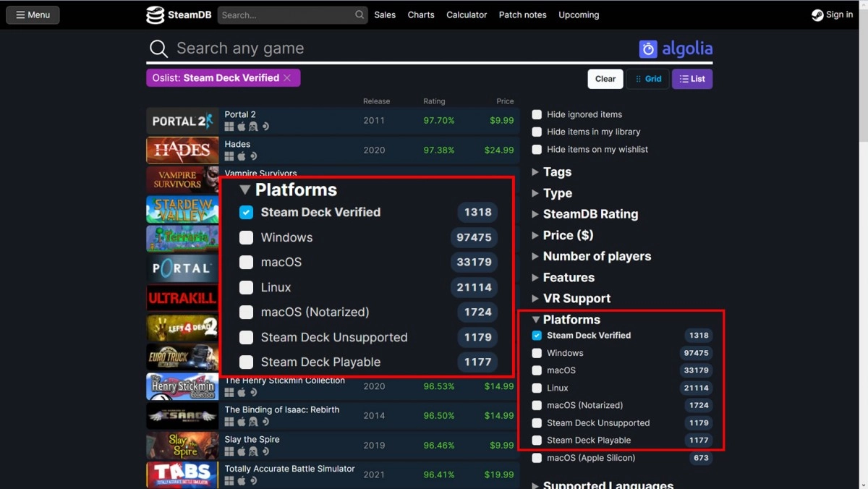Viewport: 868px width, 489px height.
Task: Click Sign in with the Steam icon
Action: [832, 14]
